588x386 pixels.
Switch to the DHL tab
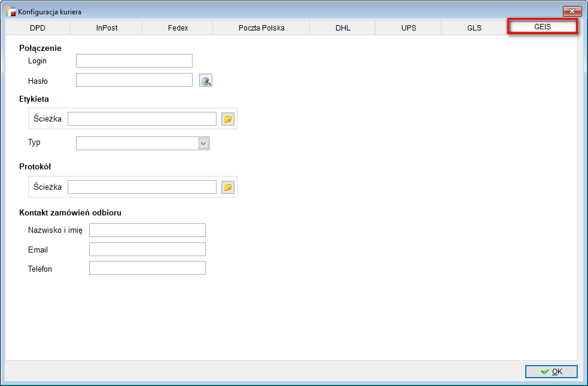[343, 28]
